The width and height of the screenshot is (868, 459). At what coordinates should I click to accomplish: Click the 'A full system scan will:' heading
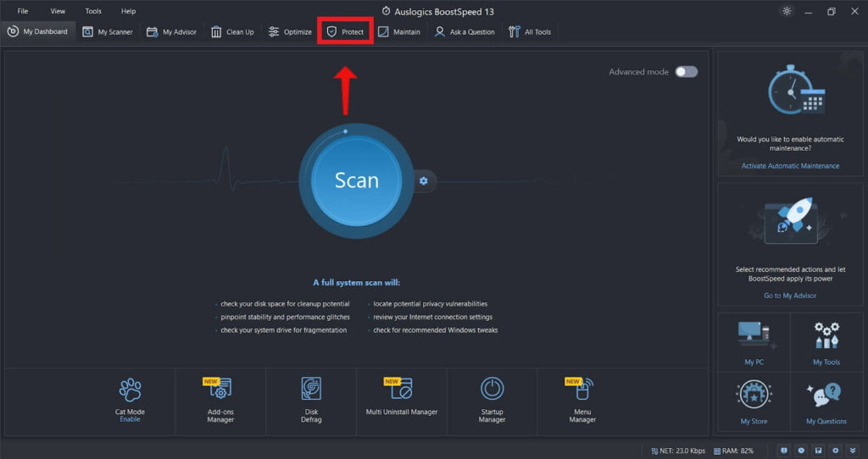357,283
